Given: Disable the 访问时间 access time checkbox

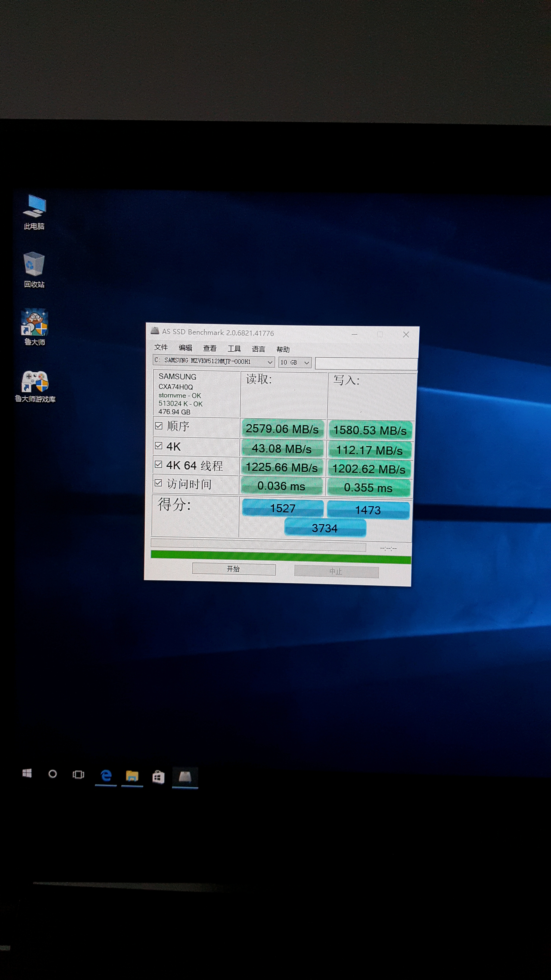Looking at the screenshot, I should (158, 483).
